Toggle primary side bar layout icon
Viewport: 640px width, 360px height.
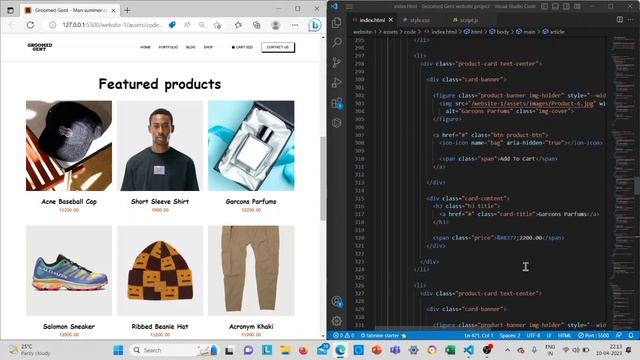[544, 6]
